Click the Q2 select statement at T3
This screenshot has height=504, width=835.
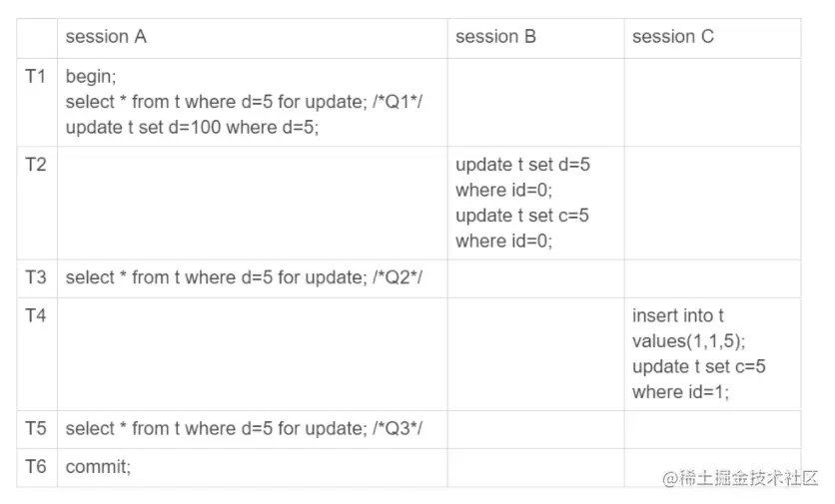click(244, 277)
